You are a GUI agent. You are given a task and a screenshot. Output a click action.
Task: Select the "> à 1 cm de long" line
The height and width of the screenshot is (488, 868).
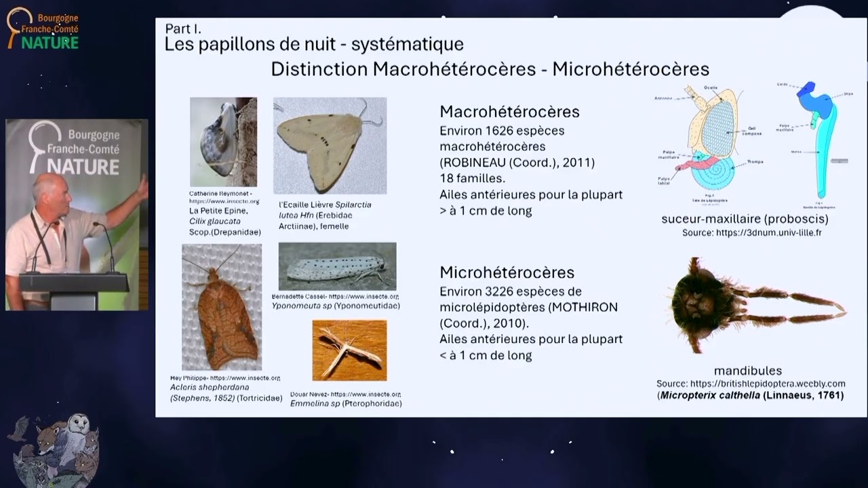(x=486, y=211)
